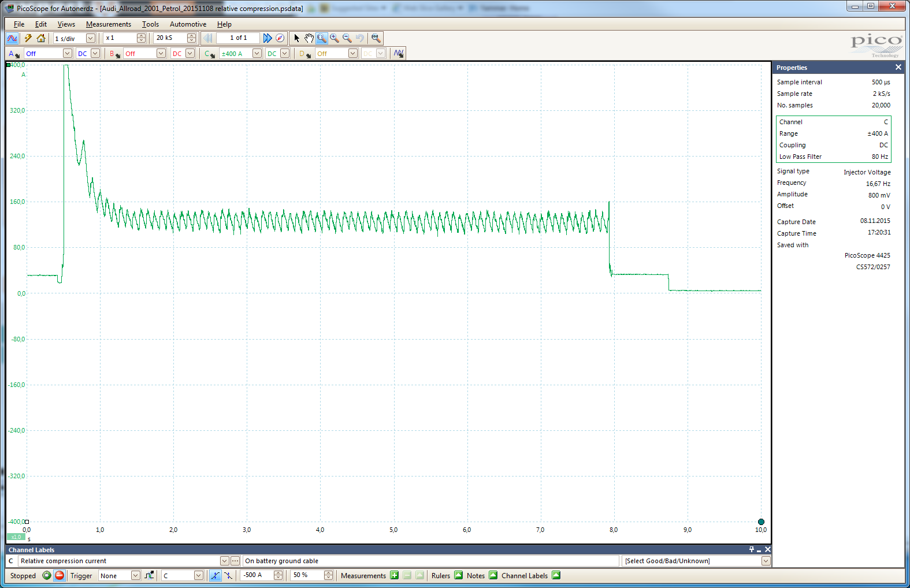Open the Views menu

coord(66,24)
